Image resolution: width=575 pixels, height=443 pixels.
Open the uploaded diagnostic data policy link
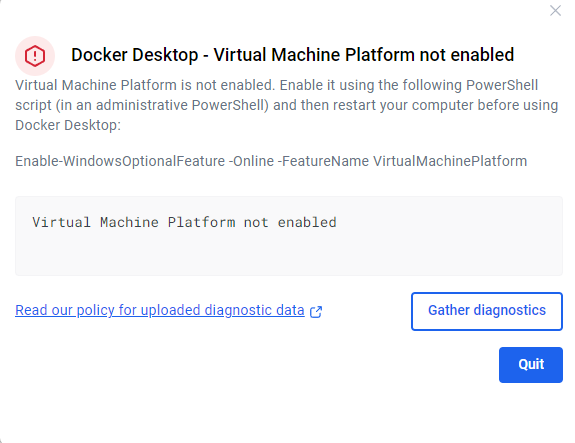[x=160, y=310]
